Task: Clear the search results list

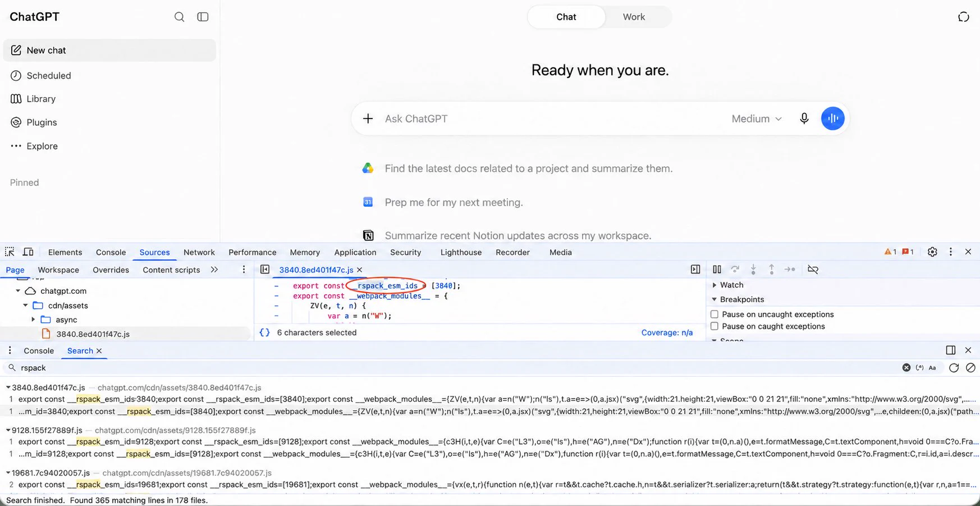Action: pos(970,368)
